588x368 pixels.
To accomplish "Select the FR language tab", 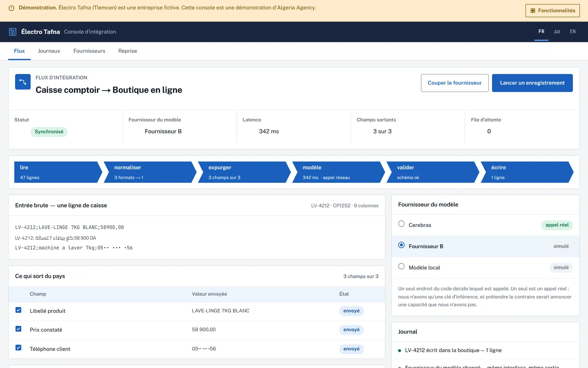I will [541, 32].
